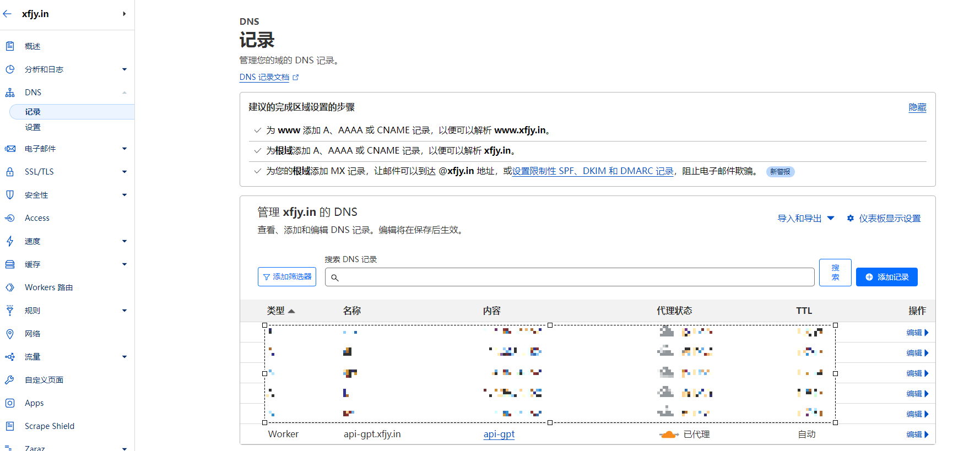Click the 速度 lightning bolt icon
Viewport: 980px width, 451px height.
click(10, 241)
